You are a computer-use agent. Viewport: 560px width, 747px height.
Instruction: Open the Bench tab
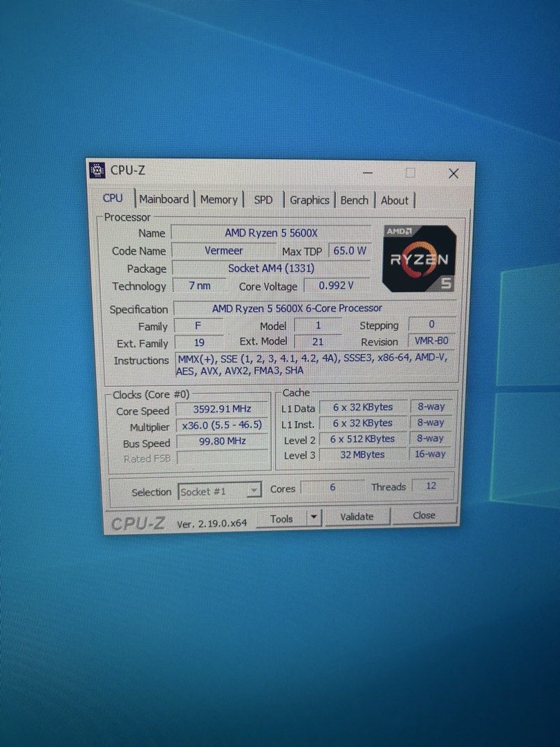pyautogui.click(x=354, y=200)
